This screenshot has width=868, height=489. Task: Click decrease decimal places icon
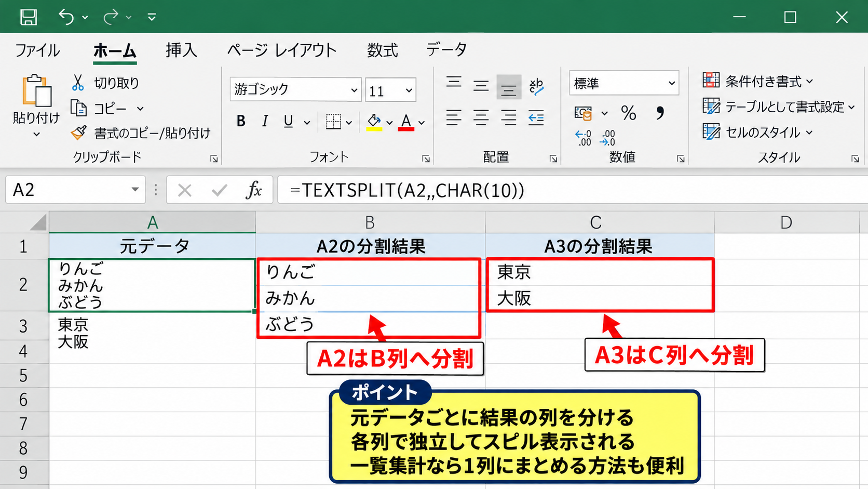point(608,138)
